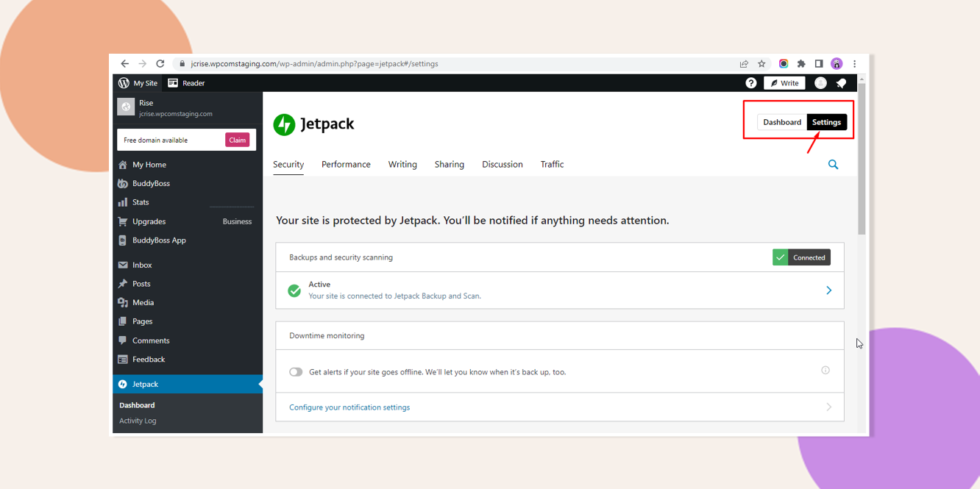The image size is (980, 489).
Task: Open the Jetpack Backup and Scan link
Action: pos(394,296)
